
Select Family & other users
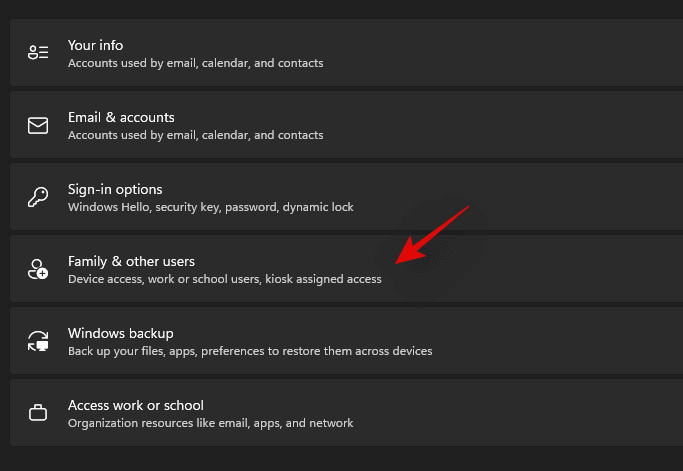tap(131, 261)
